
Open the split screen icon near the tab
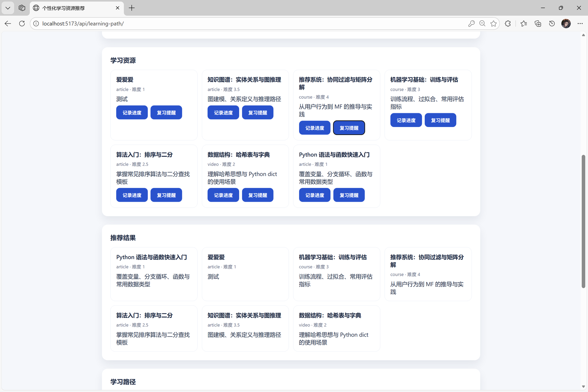(22, 8)
